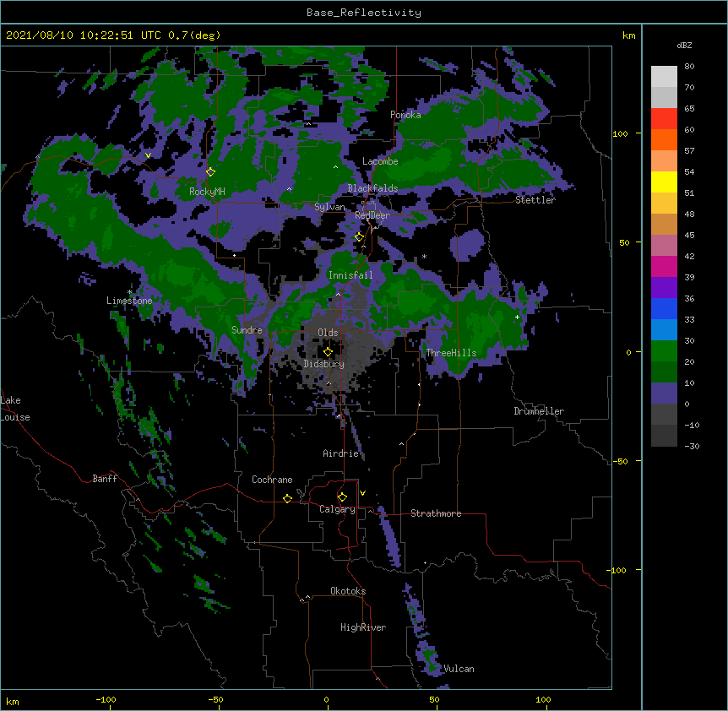Click the Lake Louise label
This screenshot has width=728, height=711.
coord(15,409)
